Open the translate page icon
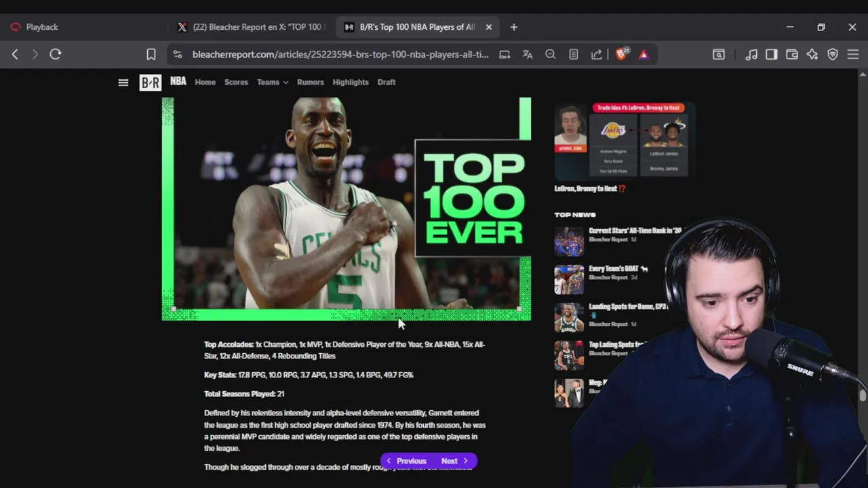The image size is (868, 488). 528,54
